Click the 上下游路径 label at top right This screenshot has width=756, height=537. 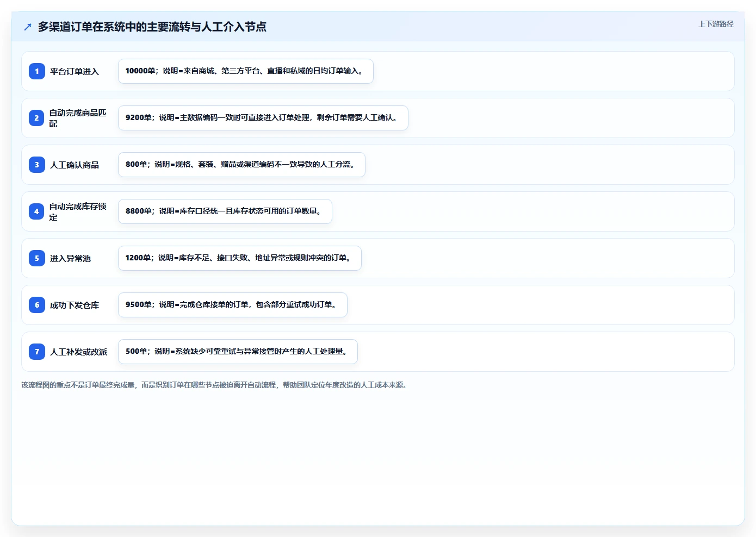coord(716,24)
